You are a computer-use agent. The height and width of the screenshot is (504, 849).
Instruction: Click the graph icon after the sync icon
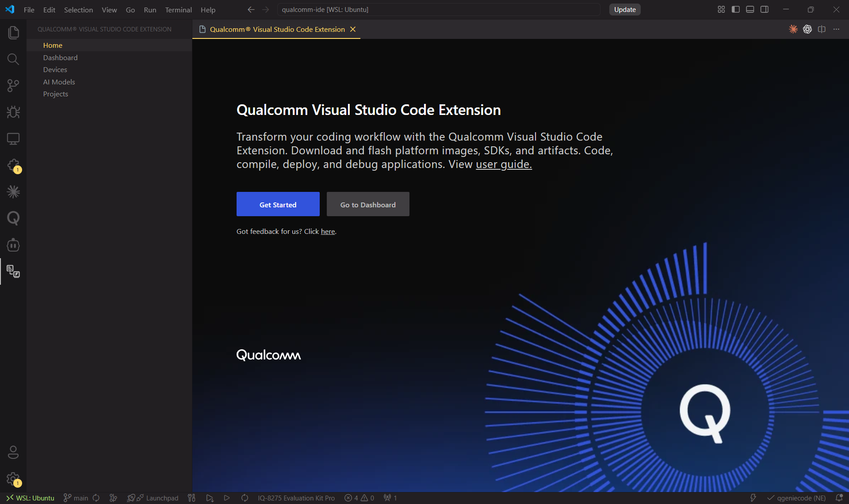pos(113,498)
